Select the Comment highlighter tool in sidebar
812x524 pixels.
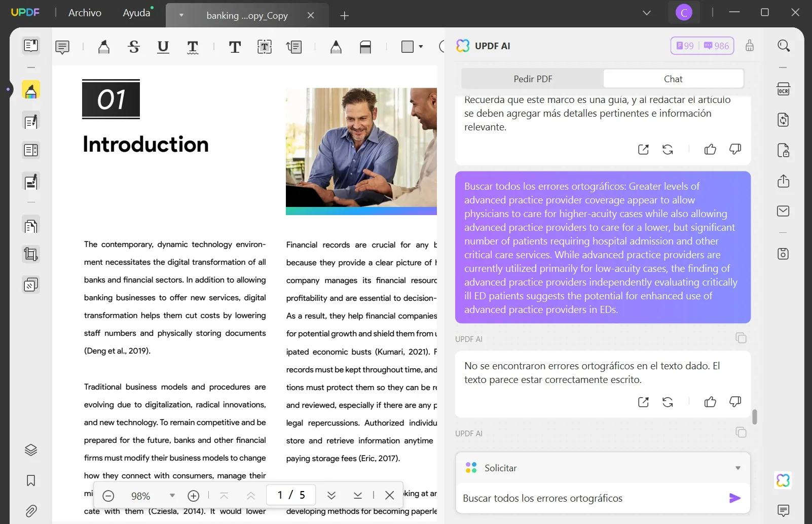pos(31,91)
